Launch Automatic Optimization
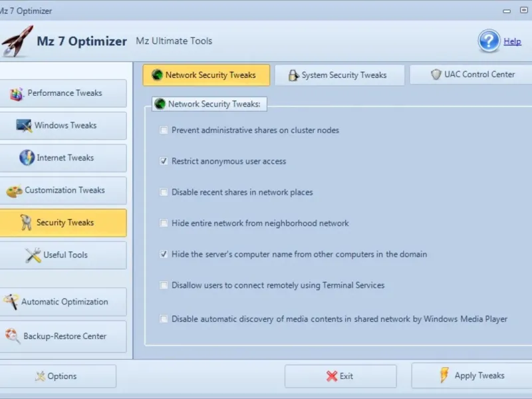Viewport: 532px width, 399px height. tap(63, 302)
